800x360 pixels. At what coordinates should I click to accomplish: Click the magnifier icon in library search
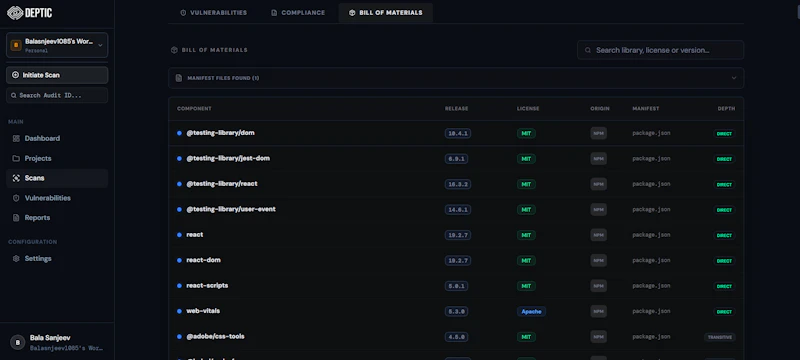click(588, 50)
